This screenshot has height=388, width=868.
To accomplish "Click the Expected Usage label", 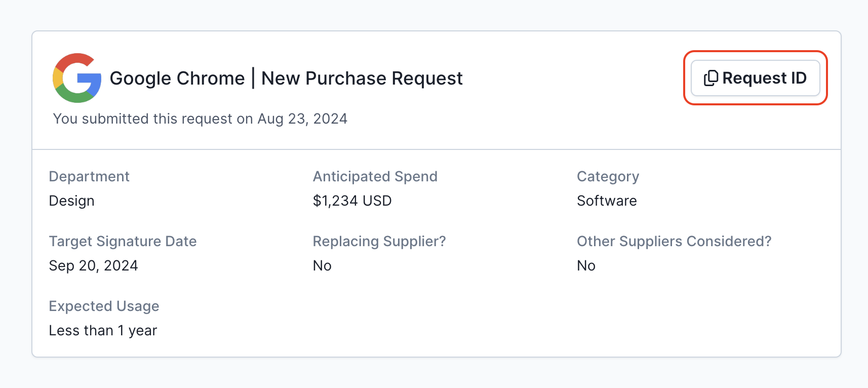I will coord(104,306).
